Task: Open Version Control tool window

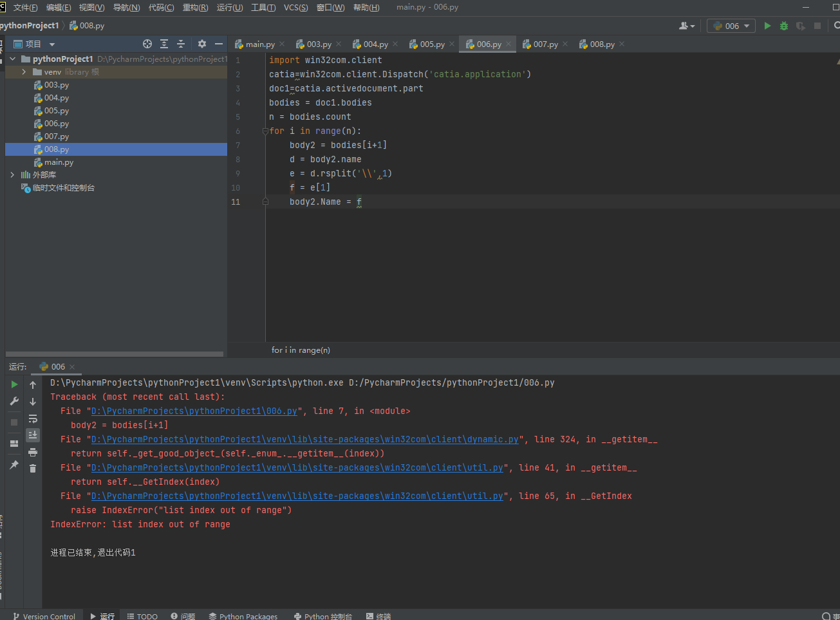Action: [x=44, y=616]
